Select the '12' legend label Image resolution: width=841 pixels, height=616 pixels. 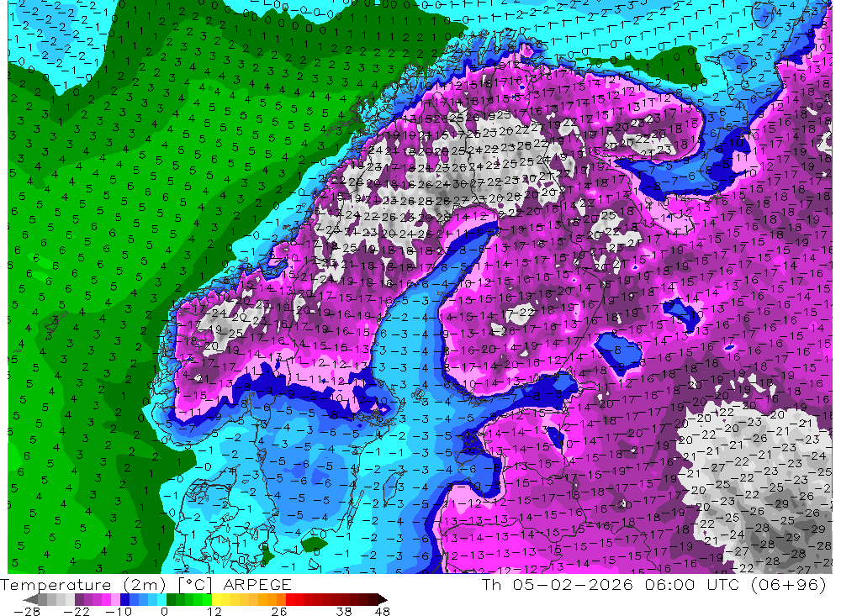point(214,611)
